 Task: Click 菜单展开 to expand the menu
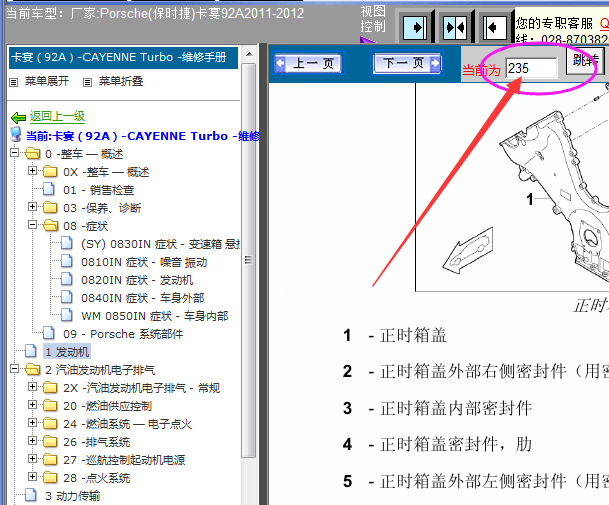pos(47,81)
